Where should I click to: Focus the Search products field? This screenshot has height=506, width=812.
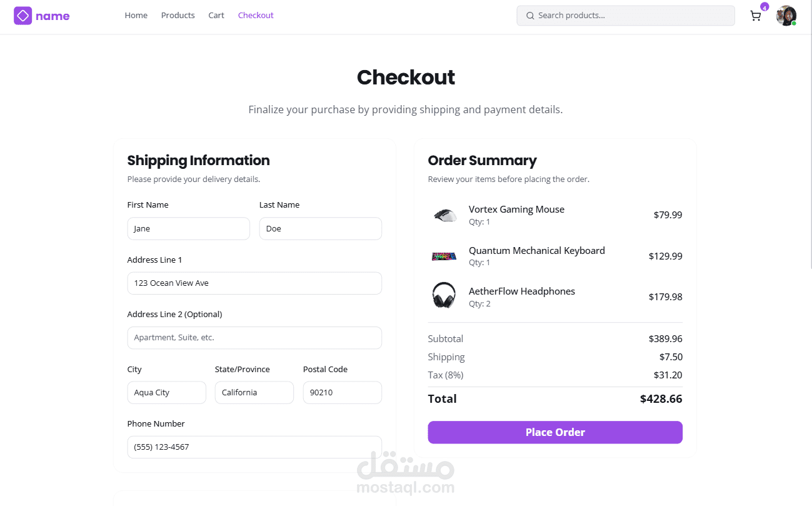point(631,16)
